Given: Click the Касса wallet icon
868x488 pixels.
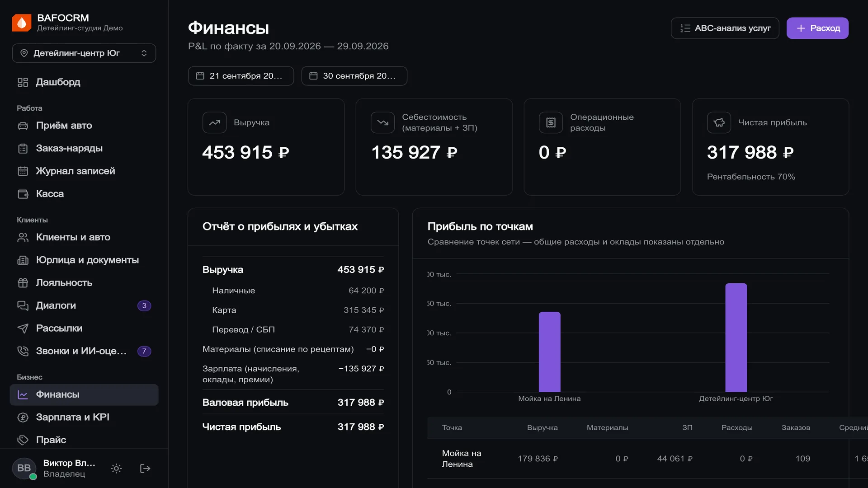Looking at the screenshot, I should click(23, 194).
